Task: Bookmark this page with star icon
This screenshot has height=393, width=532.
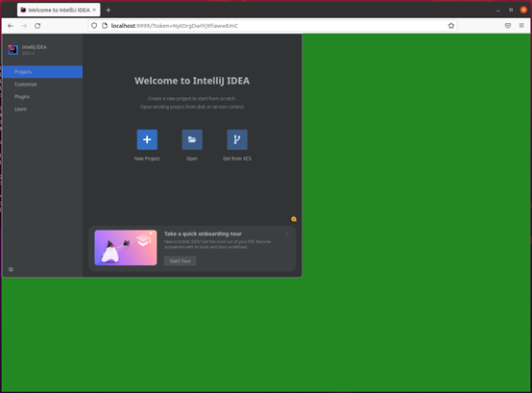Action: click(451, 26)
